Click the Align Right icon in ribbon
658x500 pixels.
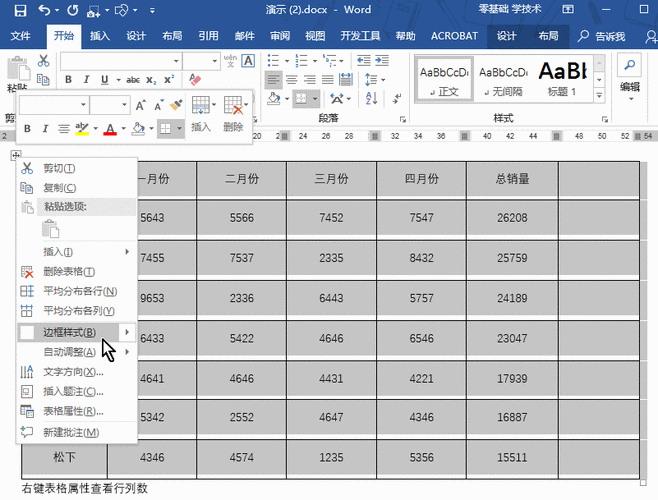[310, 79]
